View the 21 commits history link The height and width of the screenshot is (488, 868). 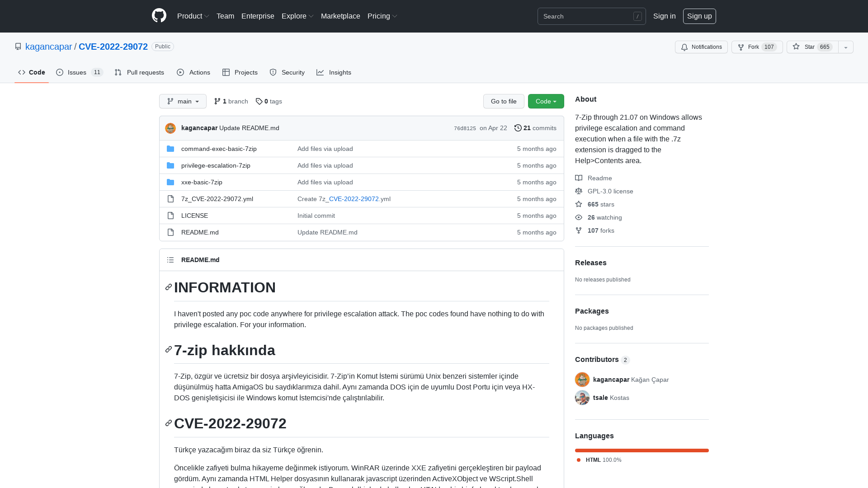535,128
